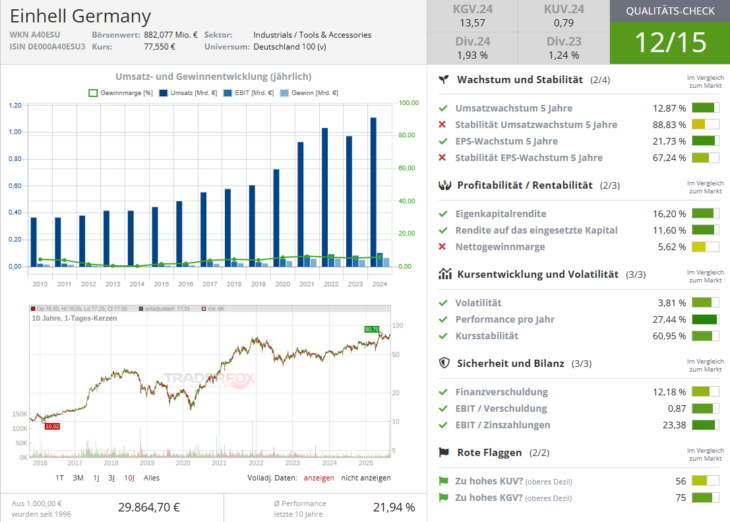Switch price chart to 3M range
The image size is (730, 522).
coord(78,478)
